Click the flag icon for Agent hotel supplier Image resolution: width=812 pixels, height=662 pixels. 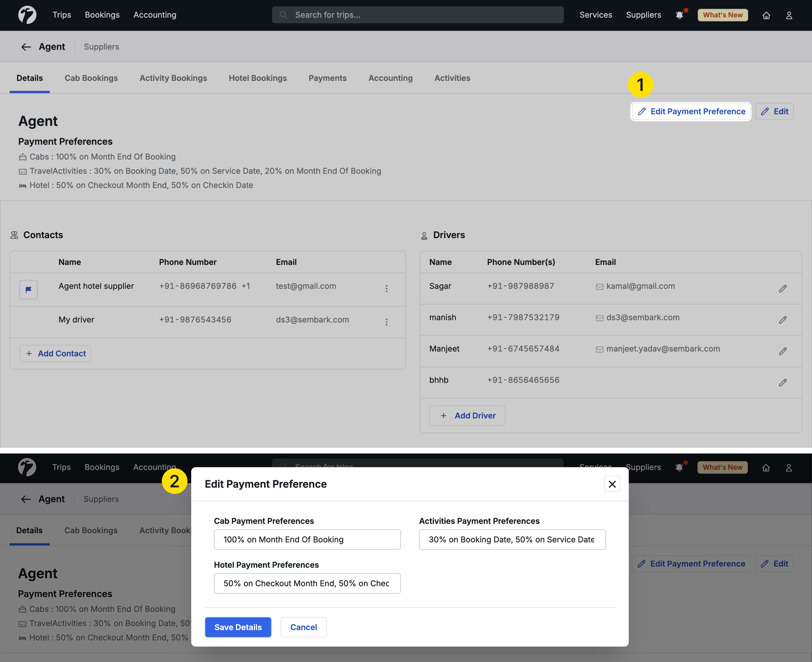pos(29,290)
